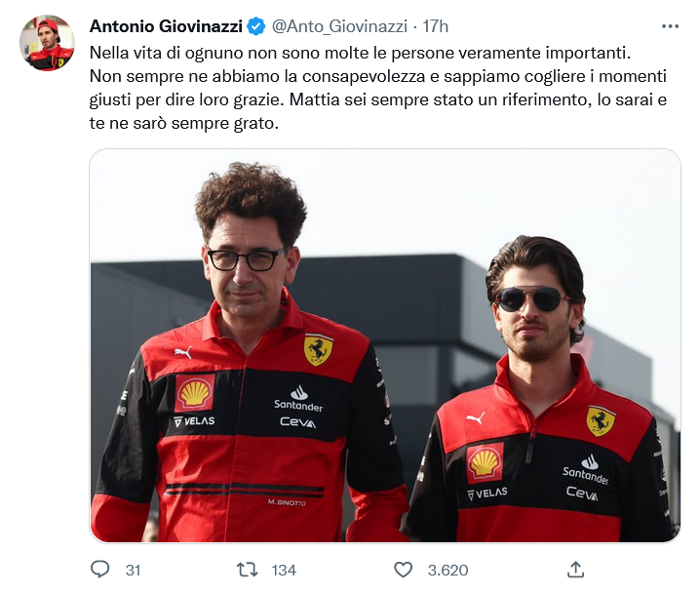Open the Antonio Giovinazzi profile avatar

click(x=48, y=43)
